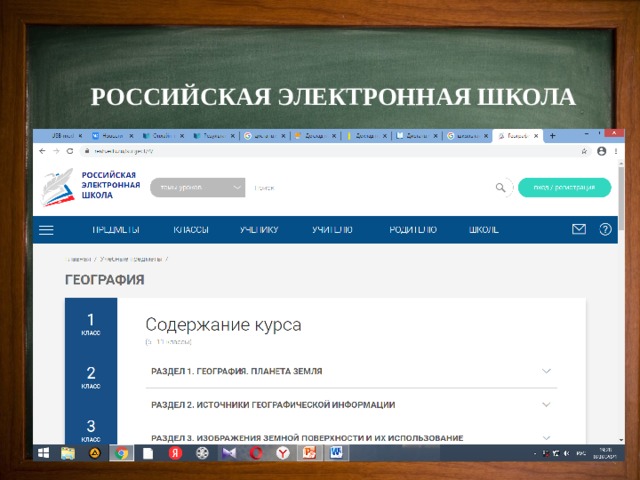Click the page vertical scrollbar

(x=621, y=196)
